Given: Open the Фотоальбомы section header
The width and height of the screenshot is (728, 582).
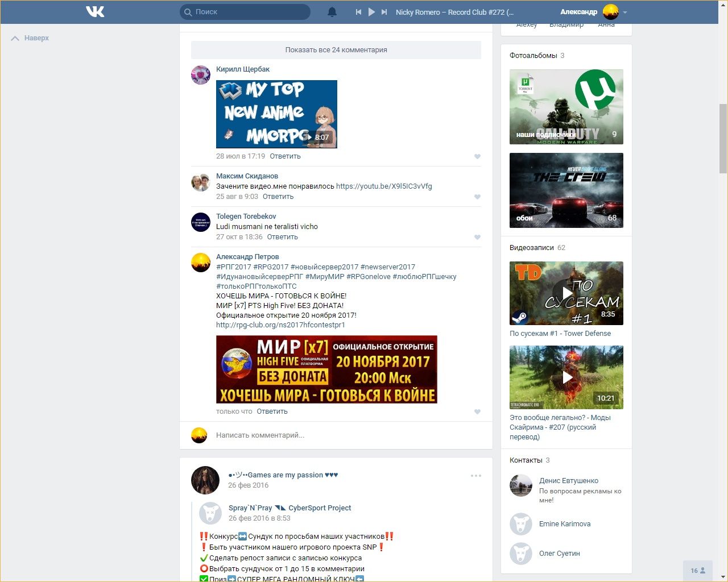Looking at the screenshot, I should point(533,56).
